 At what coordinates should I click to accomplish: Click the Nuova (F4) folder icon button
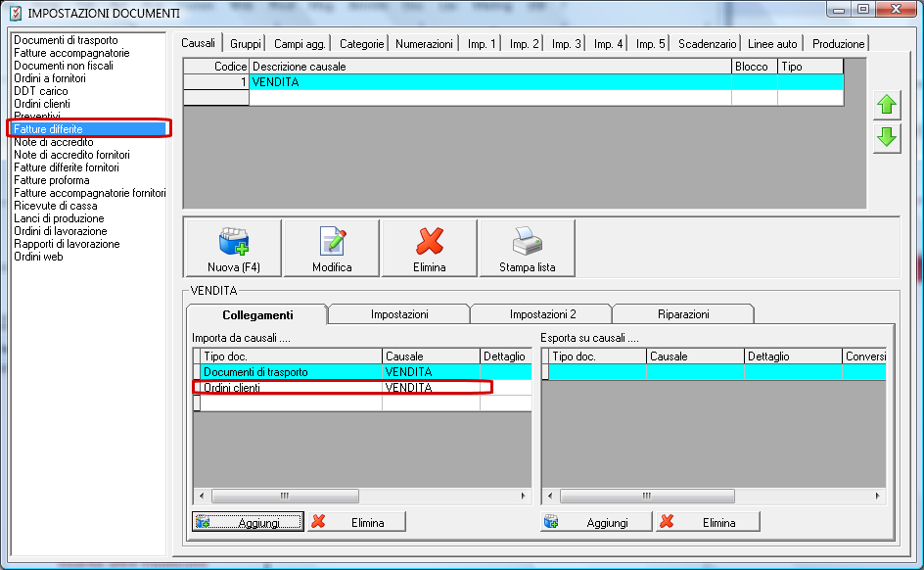[233, 248]
